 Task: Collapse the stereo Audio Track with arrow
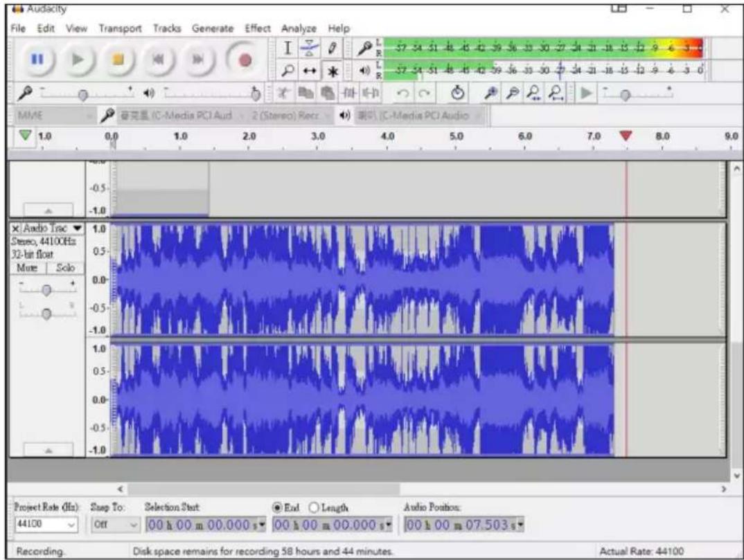click(48, 450)
